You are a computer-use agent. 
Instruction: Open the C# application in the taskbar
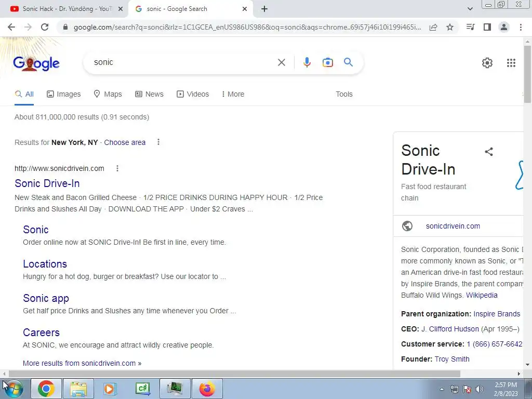pos(143,389)
